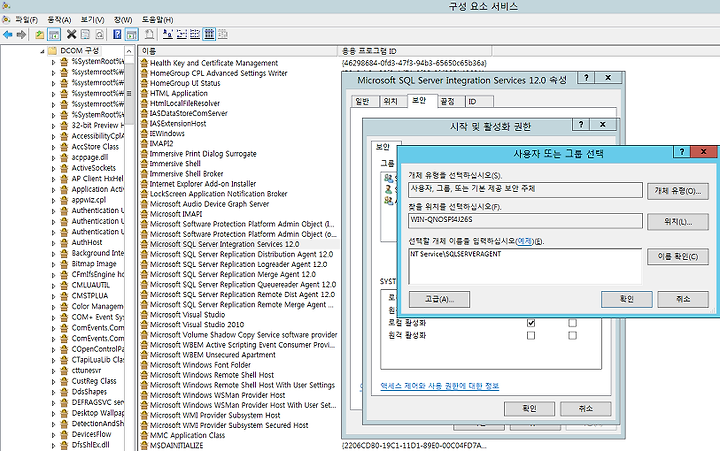Screen dimensions: 720x451
Task: Switch to small icons view
Action: click(182, 34)
